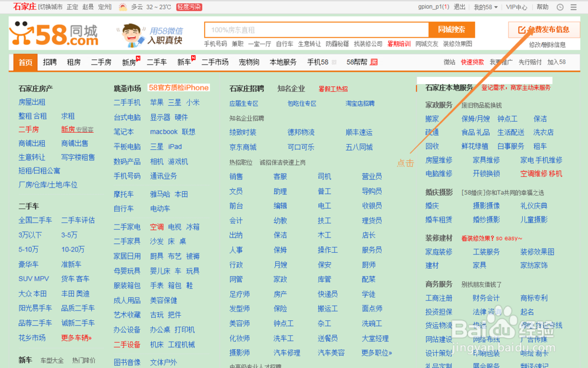
Task: Focus the 100%房东直租 search box
Action: pyautogui.click(x=316, y=30)
